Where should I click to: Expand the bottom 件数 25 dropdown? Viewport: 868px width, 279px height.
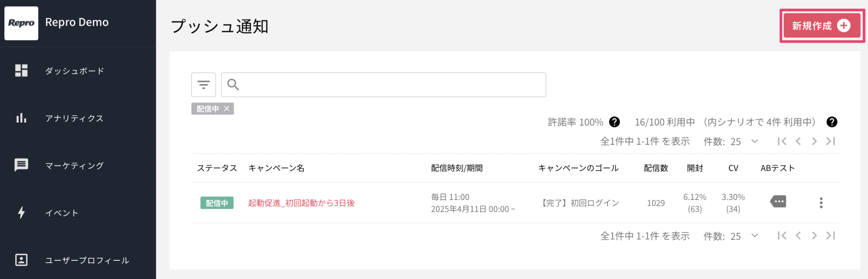tap(755, 235)
